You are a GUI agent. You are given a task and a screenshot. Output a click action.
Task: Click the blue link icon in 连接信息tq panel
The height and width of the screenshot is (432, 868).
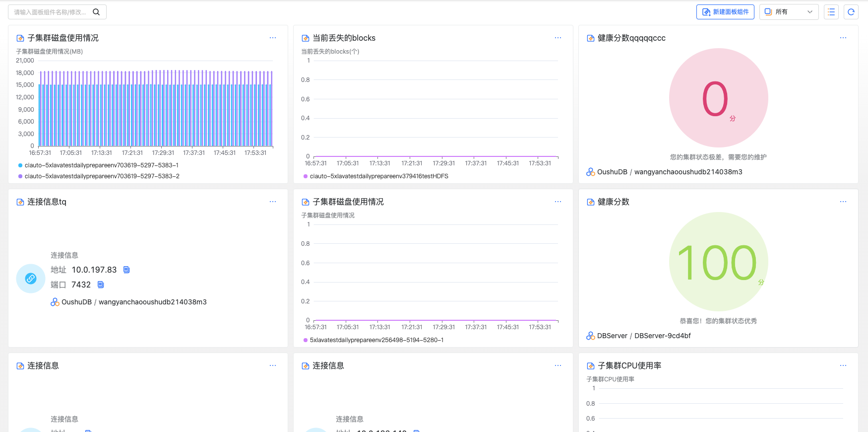coord(31,279)
